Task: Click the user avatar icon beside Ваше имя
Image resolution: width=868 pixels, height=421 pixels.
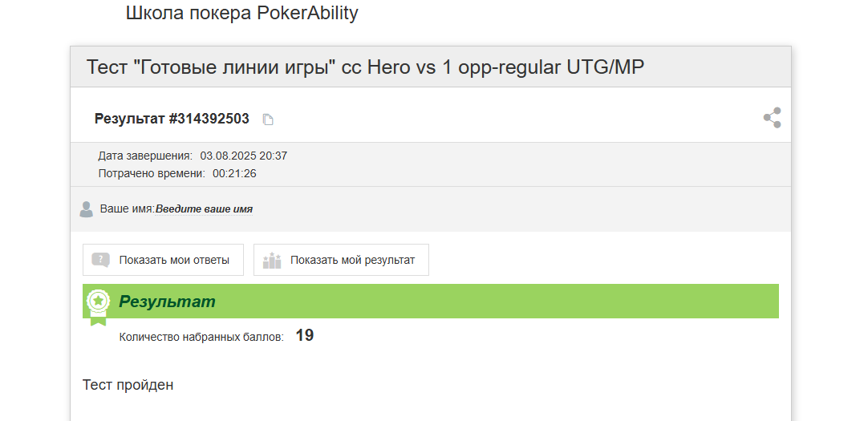Action: [87, 209]
